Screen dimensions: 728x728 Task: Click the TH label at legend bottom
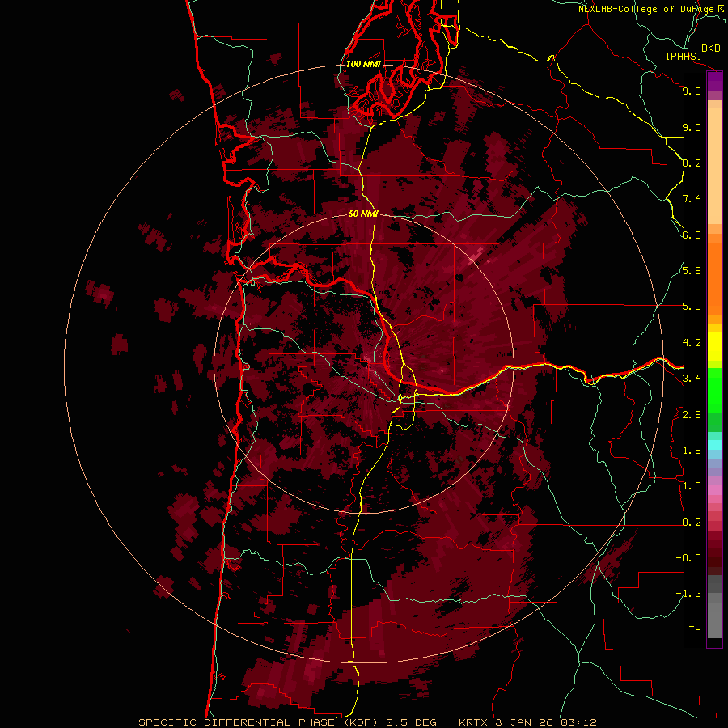pyautogui.click(x=695, y=630)
